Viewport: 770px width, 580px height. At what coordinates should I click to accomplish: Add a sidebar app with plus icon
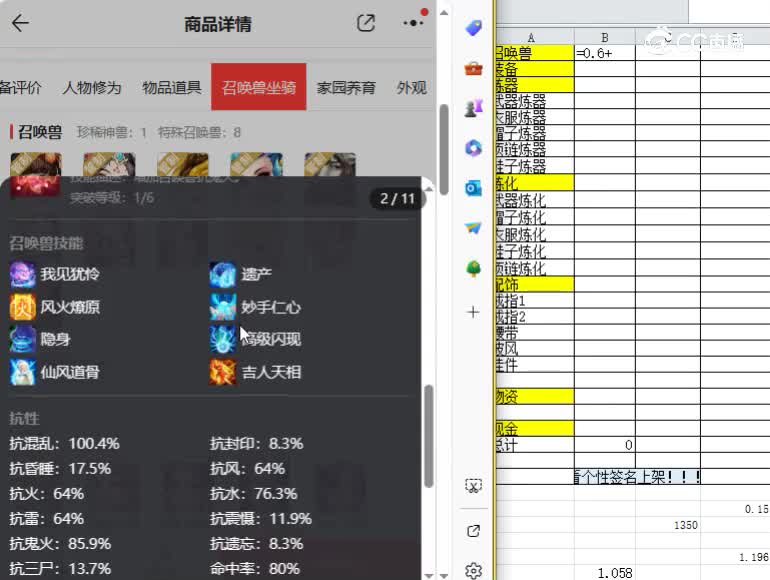click(x=473, y=312)
